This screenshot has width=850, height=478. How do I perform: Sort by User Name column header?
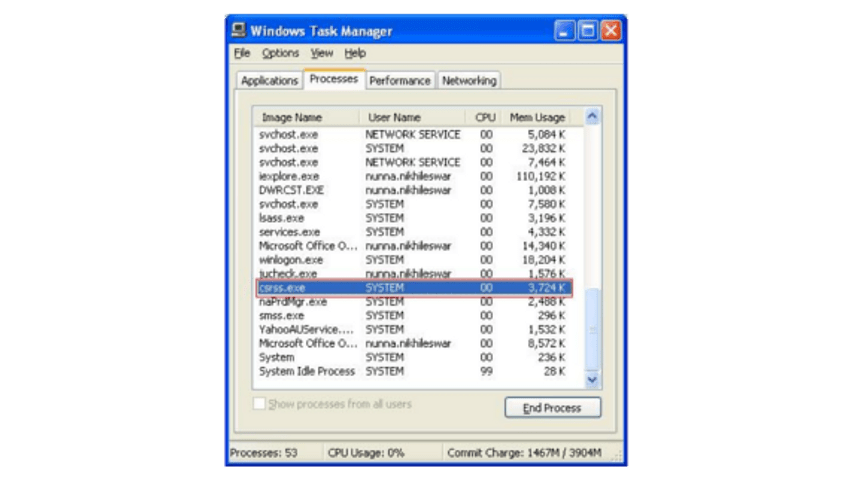(412, 118)
